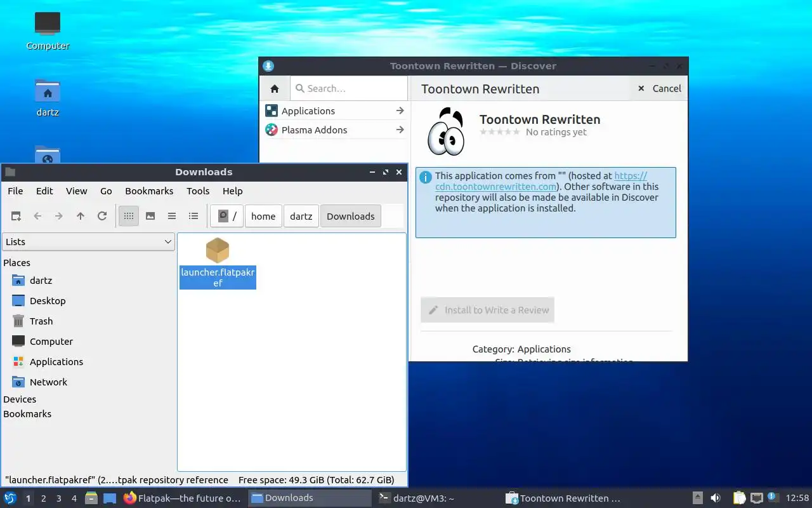Click the Toontown Rewritten eyes logo
This screenshot has width=812, height=508.
point(446,131)
